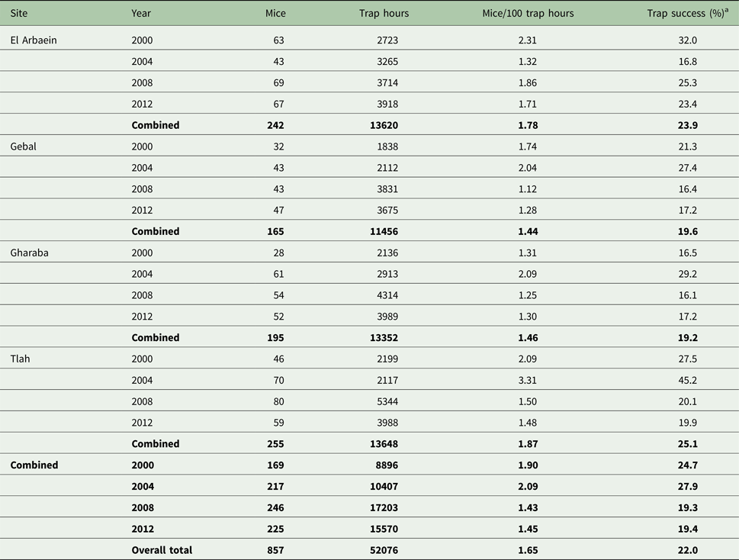Select the Tlah site cell
The image size is (739, 560).
21,359
